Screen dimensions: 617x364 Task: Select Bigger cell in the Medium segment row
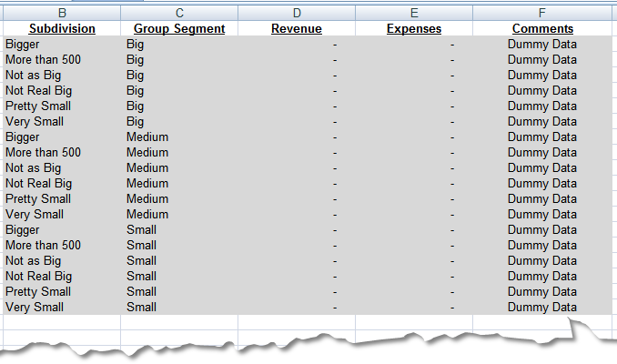[x=62, y=136]
